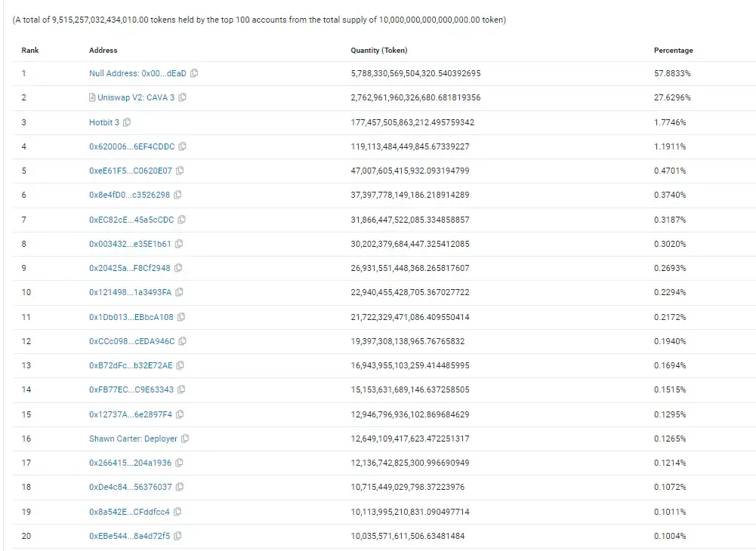756x551 pixels.
Task: Click the Address column header
Action: 103,50
